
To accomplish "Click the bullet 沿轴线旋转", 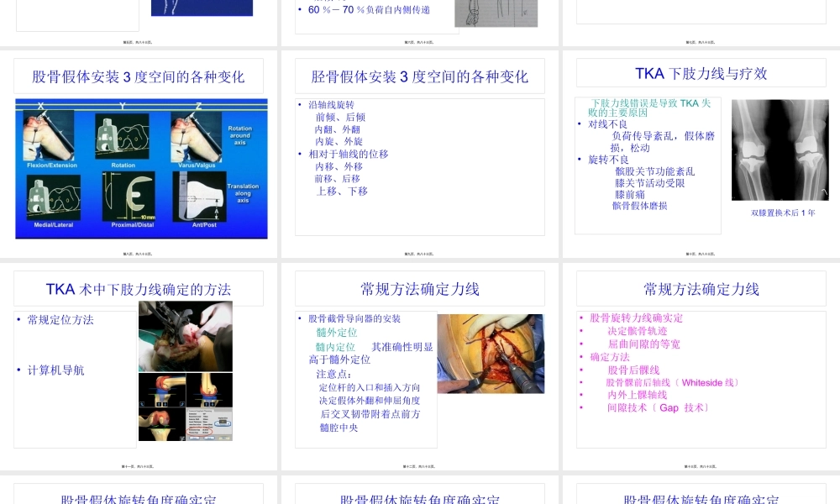I will [331, 105].
